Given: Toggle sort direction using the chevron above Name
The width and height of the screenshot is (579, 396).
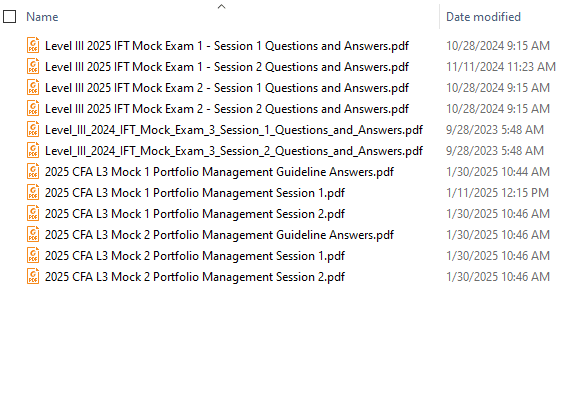Looking at the screenshot, I should click(x=221, y=6).
